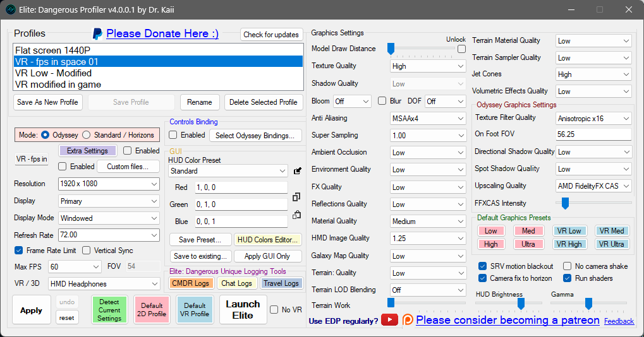Open the Feedback link
Image resolution: width=644 pixels, height=337 pixels.
[x=619, y=321]
